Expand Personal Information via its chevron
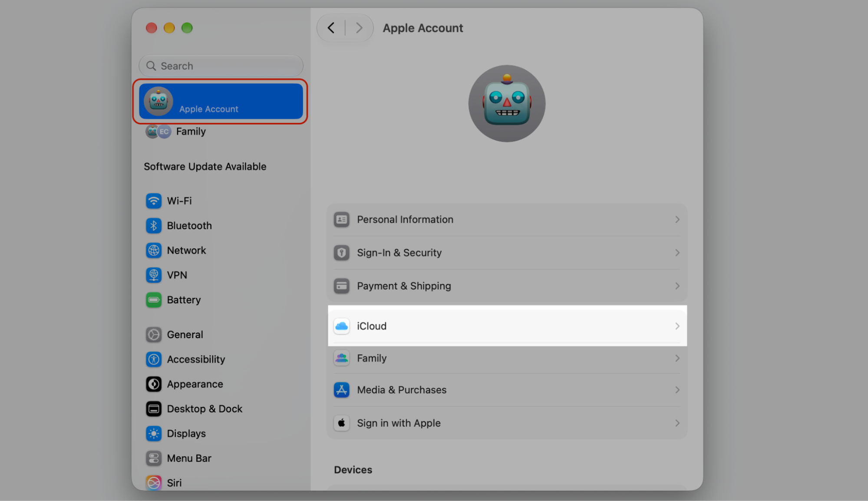868x501 pixels. click(677, 220)
